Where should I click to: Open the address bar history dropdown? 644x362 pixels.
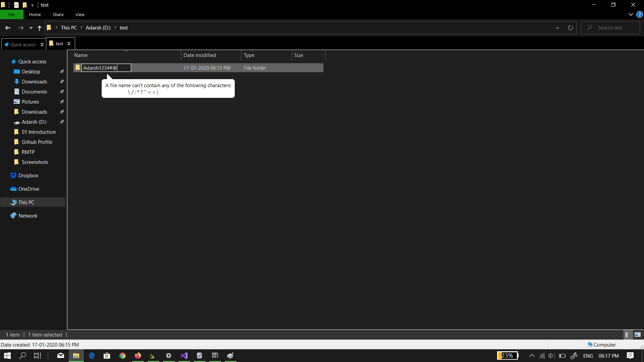coord(557,28)
